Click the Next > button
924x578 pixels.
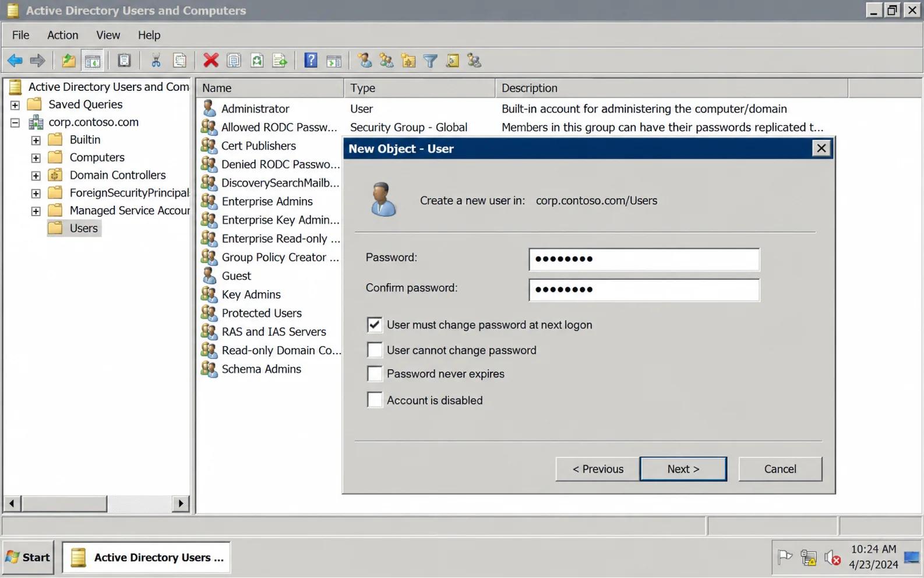point(683,469)
